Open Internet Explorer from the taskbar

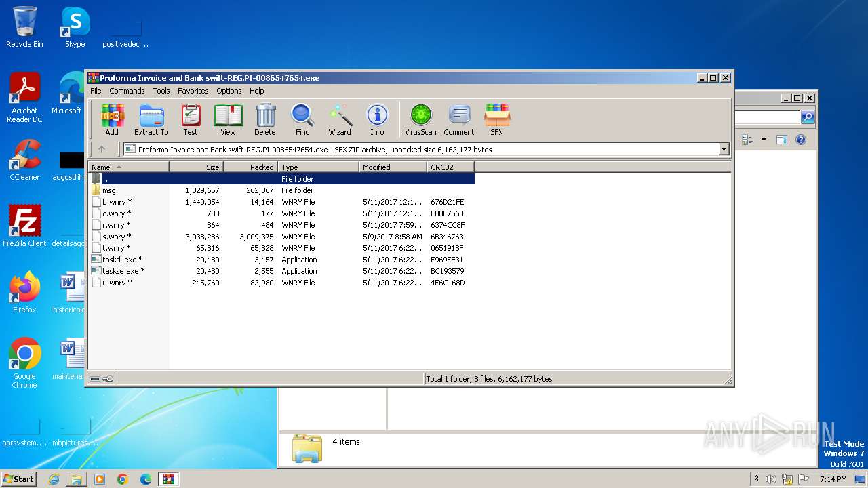(x=54, y=479)
